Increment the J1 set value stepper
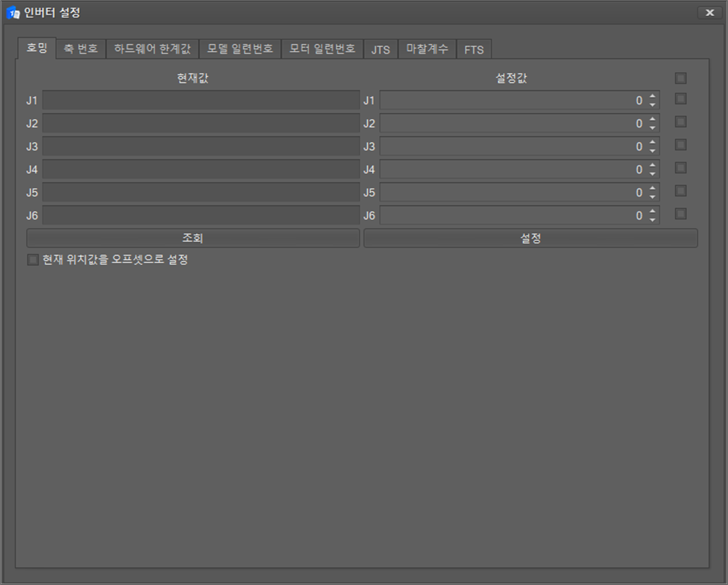 (x=652, y=96)
